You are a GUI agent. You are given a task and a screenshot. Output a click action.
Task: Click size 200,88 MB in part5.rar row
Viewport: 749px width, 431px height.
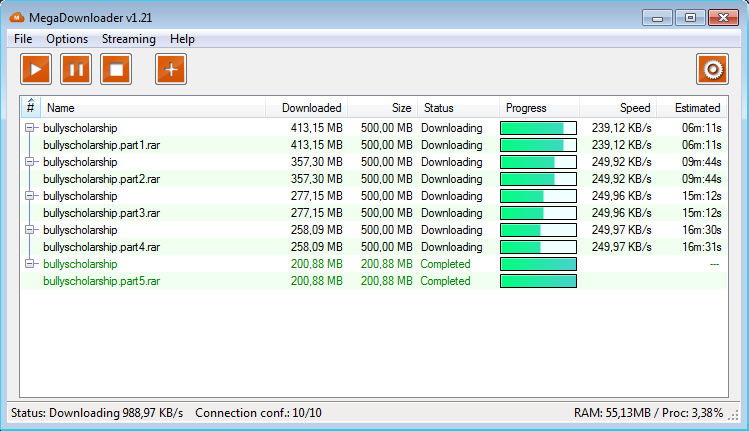(386, 280)
